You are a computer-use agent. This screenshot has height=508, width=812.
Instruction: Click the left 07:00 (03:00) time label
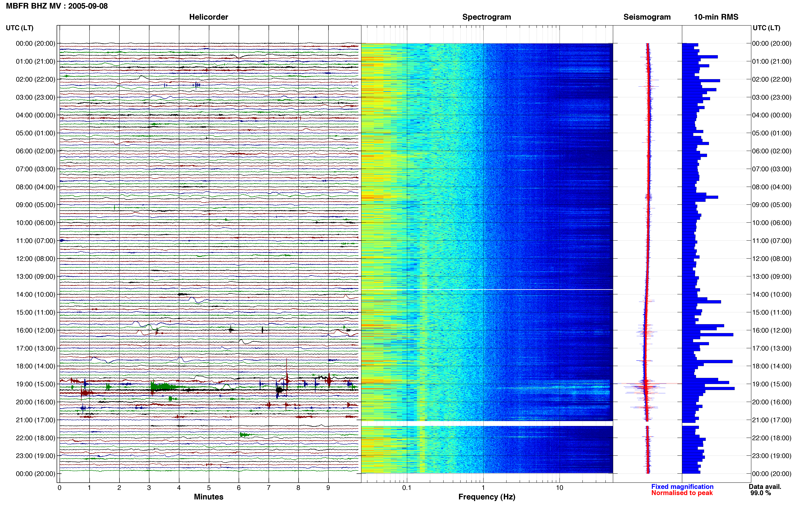[36, 169]
